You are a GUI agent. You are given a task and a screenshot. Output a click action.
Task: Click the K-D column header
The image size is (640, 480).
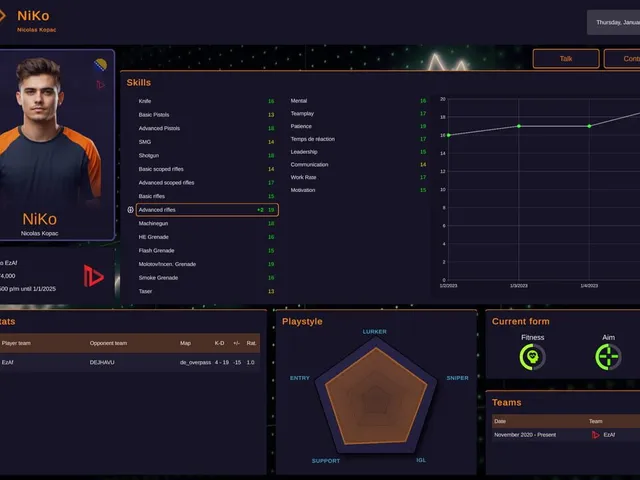click(219, 343)
